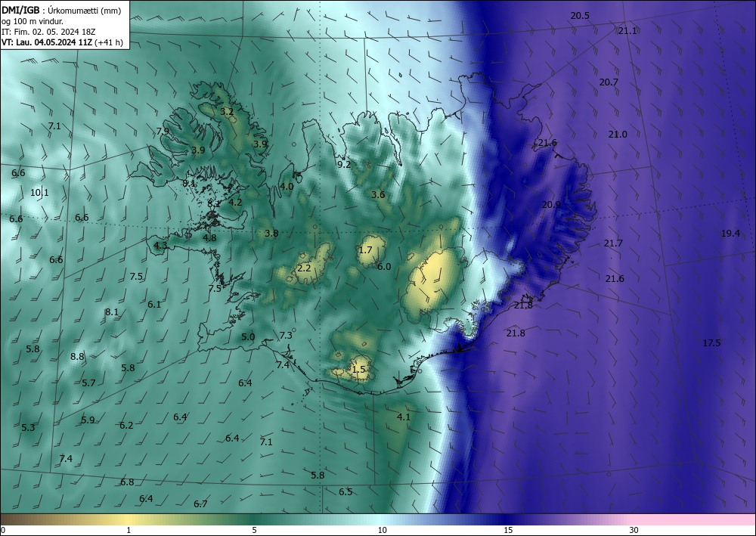This screenshot has height=536, width=756.
Task: Click the 5.9 precipitation value
Action: [x=88, y=420]
